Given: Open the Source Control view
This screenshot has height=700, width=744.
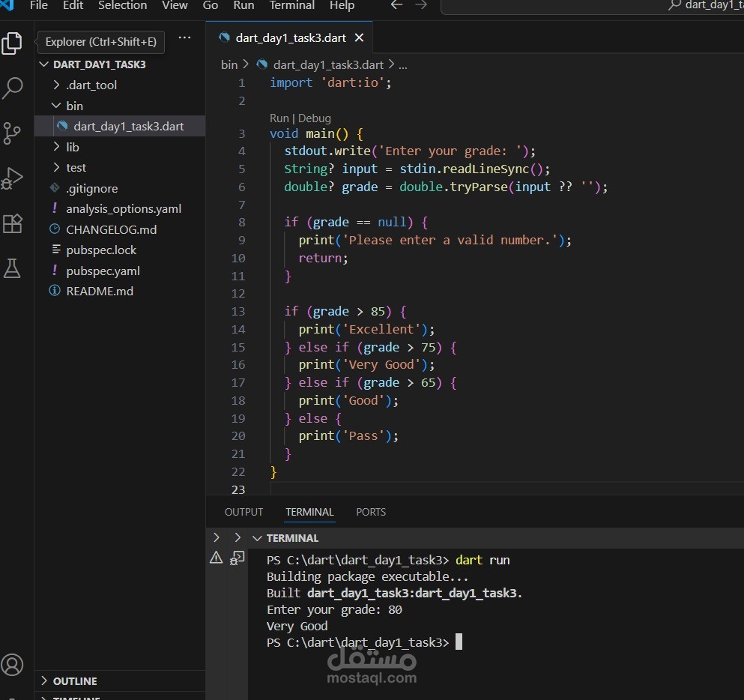Looking at the screenshot, I should tap(12, 133).
